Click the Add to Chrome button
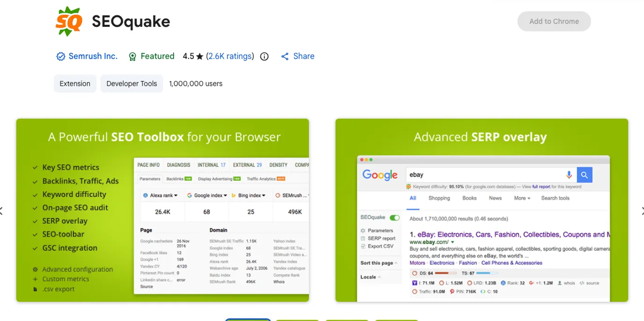The width and height of the screenshot is (644, 321). pos(554,22)
